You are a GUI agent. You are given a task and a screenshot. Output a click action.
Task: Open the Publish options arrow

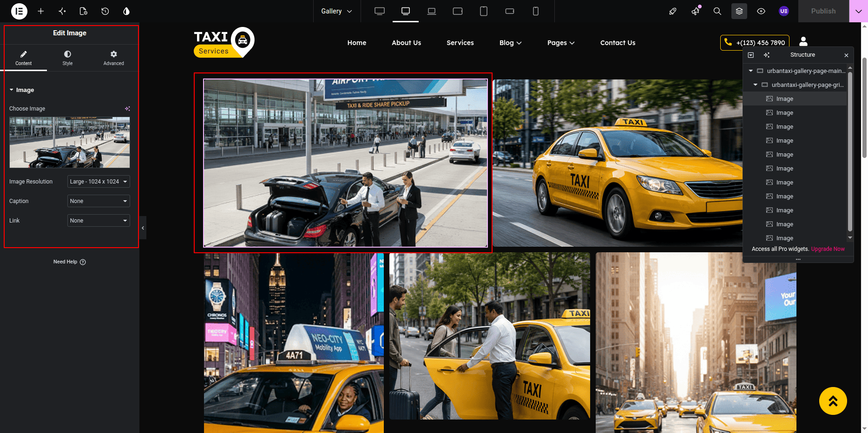tap(858, 11)
